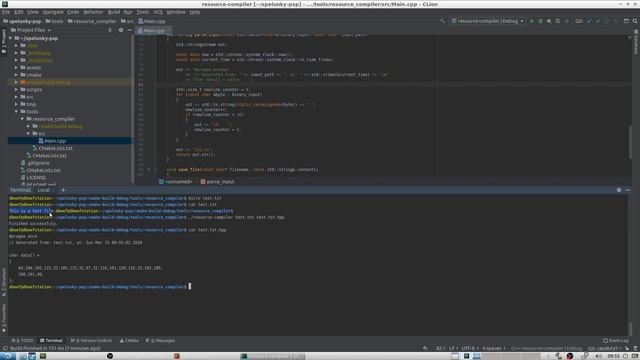Collapse the resource_compiler folder
This screenshot has height=360, width=640.
click(x=22, y=119)
